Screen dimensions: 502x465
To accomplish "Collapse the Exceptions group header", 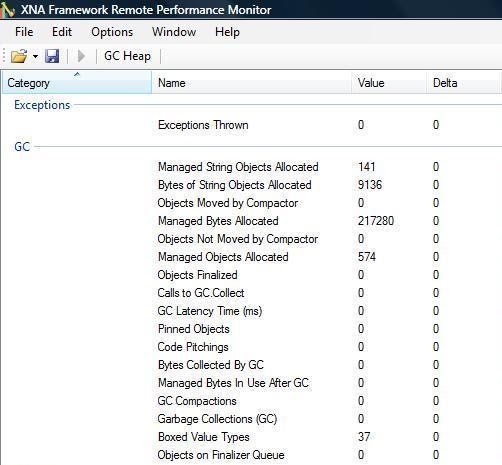I will point(42,105).
